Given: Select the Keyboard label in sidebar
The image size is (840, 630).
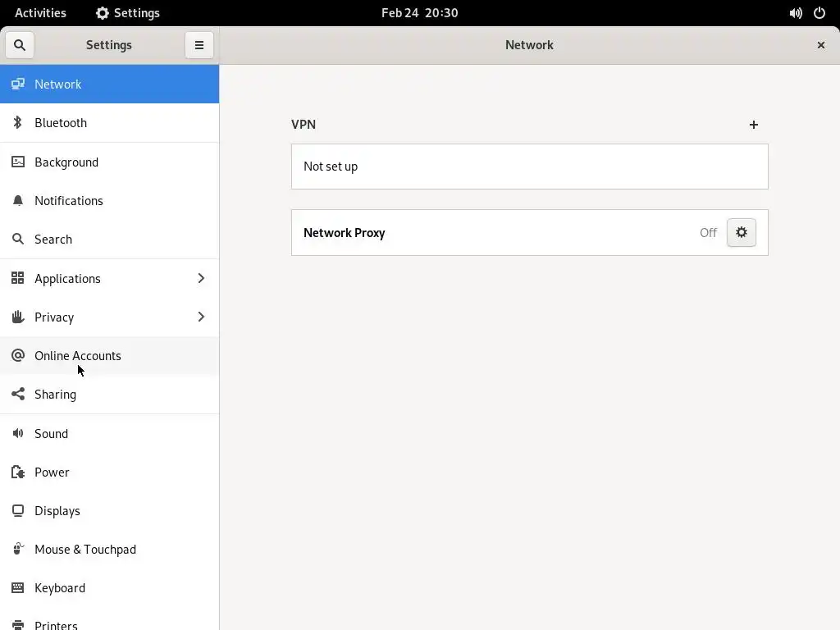Looking at the screenshot, I should (x=60, y=588).
